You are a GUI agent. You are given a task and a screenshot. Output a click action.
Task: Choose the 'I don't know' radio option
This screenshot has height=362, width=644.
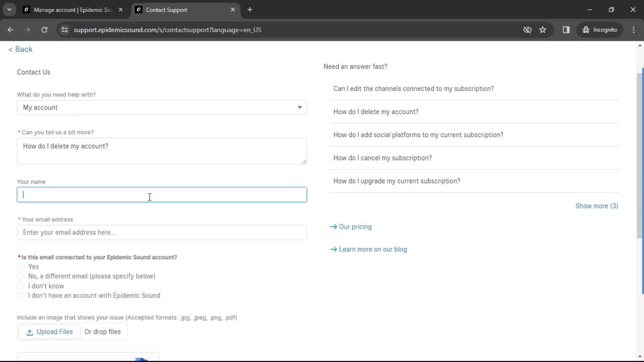pyautogui.click(x=21, y=286)
